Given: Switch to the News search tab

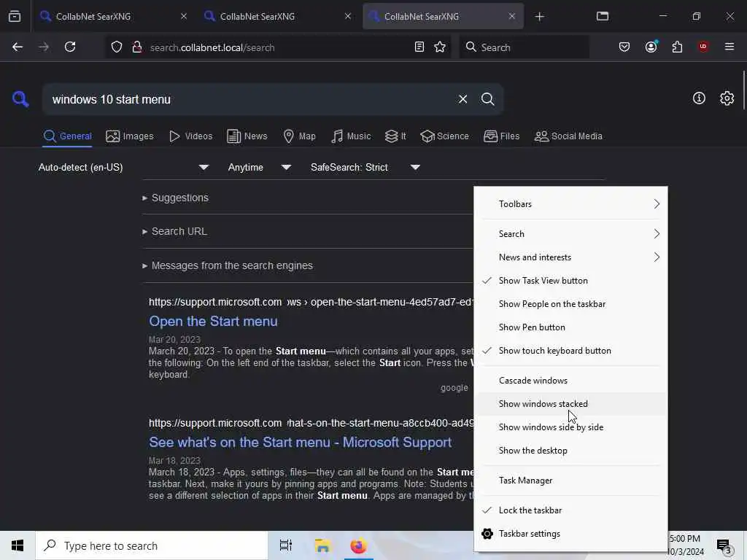Looking at the screenshot, I should coord(247,136).
